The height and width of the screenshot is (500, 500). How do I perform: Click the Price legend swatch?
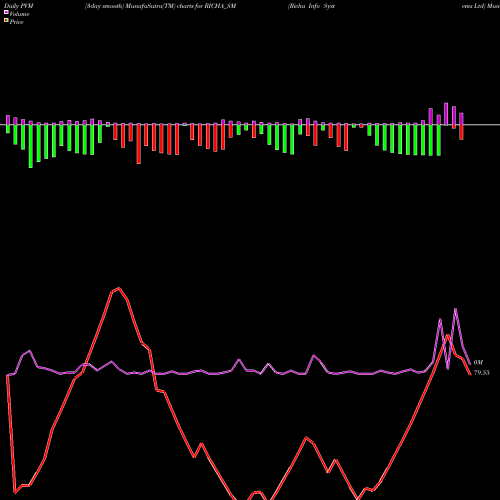(x=6, y=20)
